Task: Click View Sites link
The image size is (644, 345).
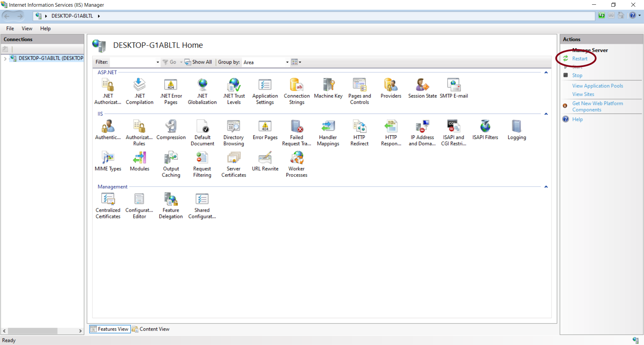Action: [583, 94]
